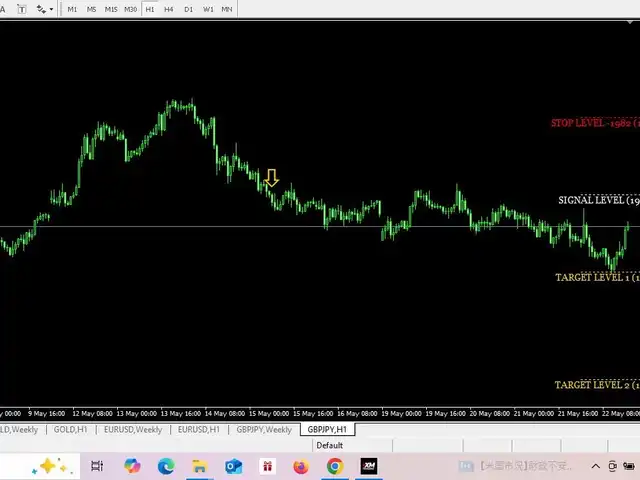Change timeframe to H4
This screenshot has width=640, height=480.
[x=169, y=9]
